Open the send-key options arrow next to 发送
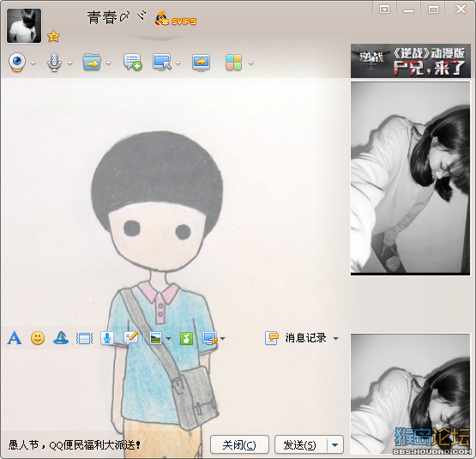476x459 pixels. [x=335, y=444]
